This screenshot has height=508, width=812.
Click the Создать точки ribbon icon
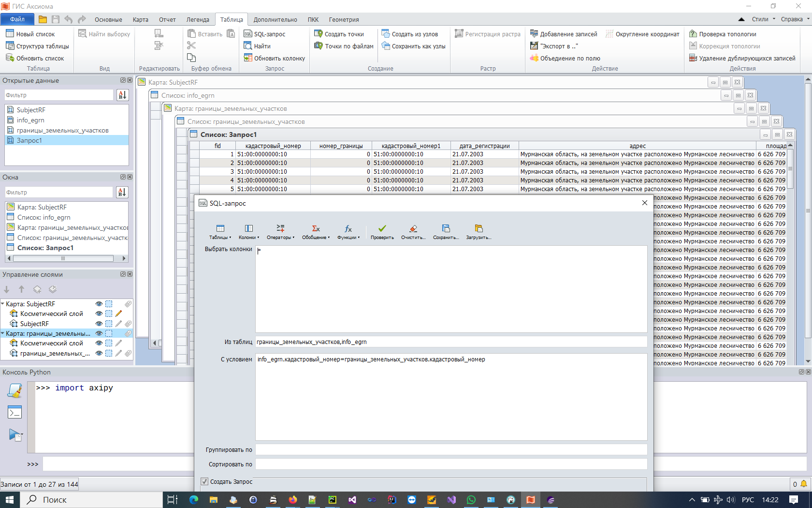[x=319, y=34]
